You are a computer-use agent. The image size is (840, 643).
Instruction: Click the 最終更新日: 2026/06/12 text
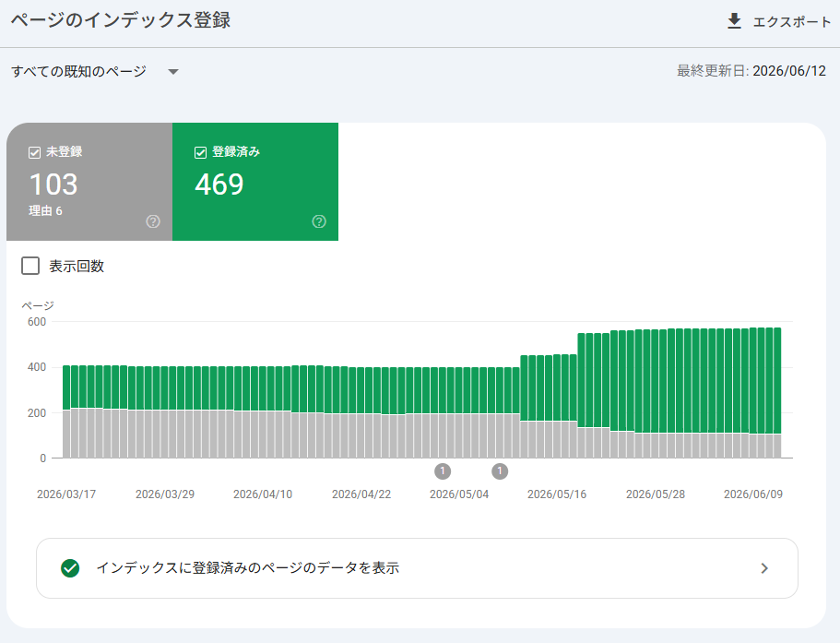(751, 71)
